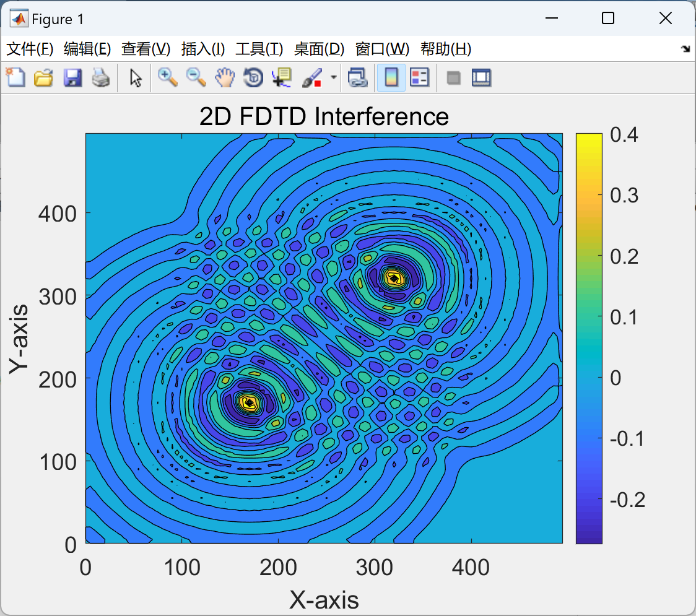Open the 桌面(D) menu
The height and width of the screenshot is (616, 696).
pyautogui.click(x=319, y=49)
